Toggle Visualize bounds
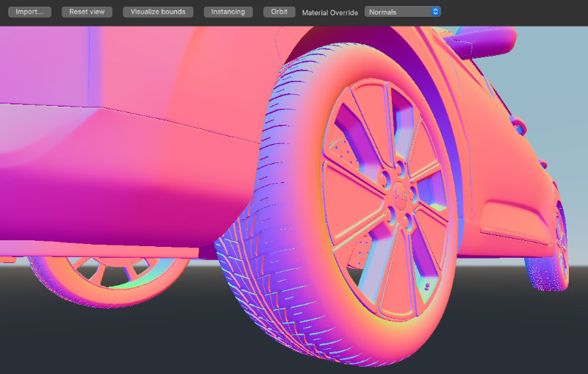 tap(158, 12)
